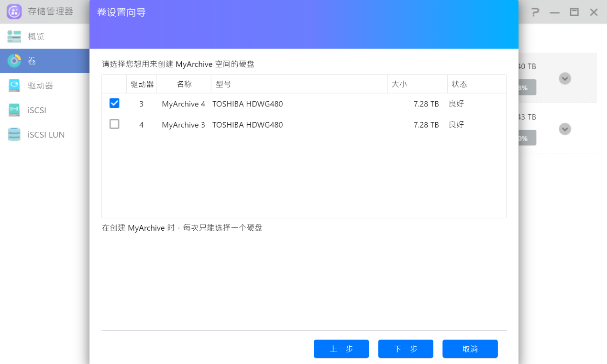
Task: Go to 概览 overview page
Action: pyautogui.click(x=36, y=36)
